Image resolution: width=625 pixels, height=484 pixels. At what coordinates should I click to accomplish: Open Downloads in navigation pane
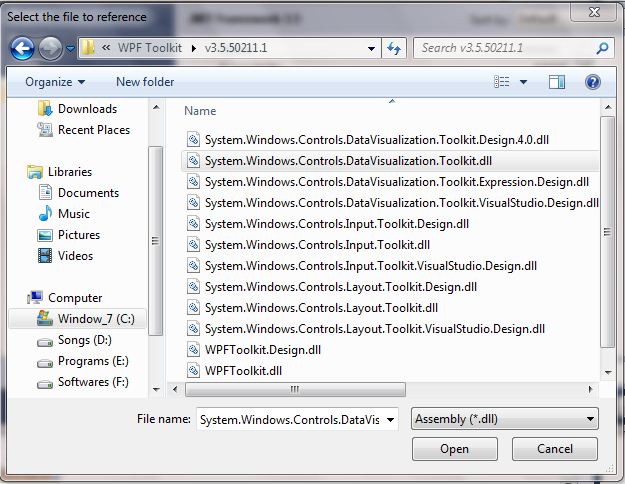click(77, 108)
